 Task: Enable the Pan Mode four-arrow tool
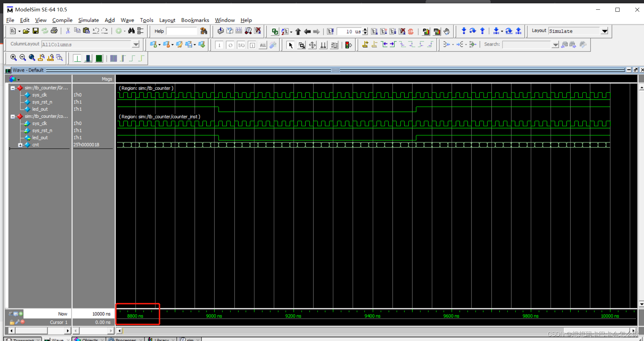[312, 45]
